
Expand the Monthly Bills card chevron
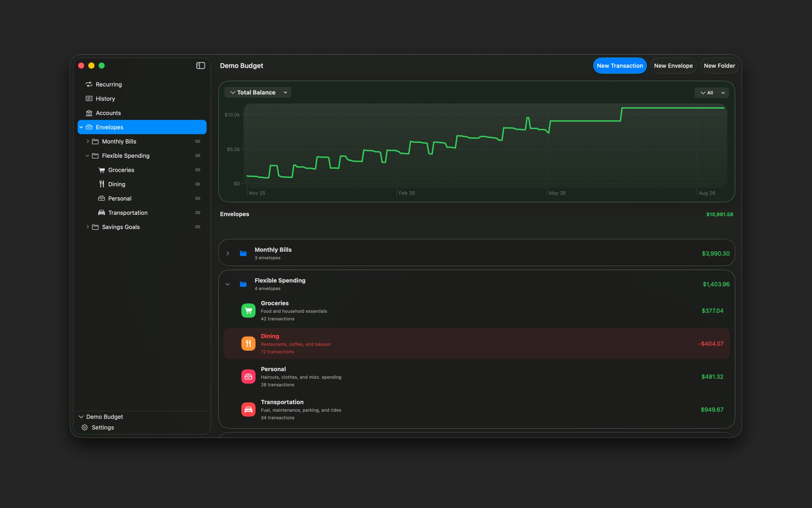tap(228, 253)
